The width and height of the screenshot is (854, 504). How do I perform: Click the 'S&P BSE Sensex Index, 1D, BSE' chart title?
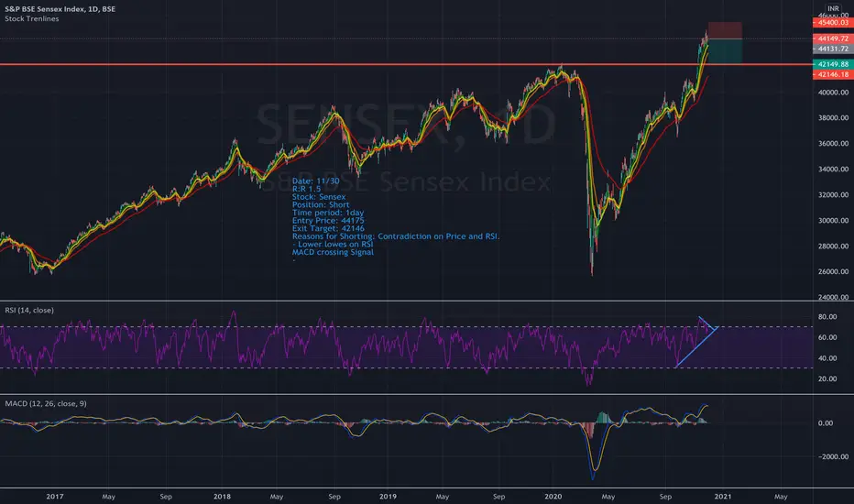click(60, 9)
